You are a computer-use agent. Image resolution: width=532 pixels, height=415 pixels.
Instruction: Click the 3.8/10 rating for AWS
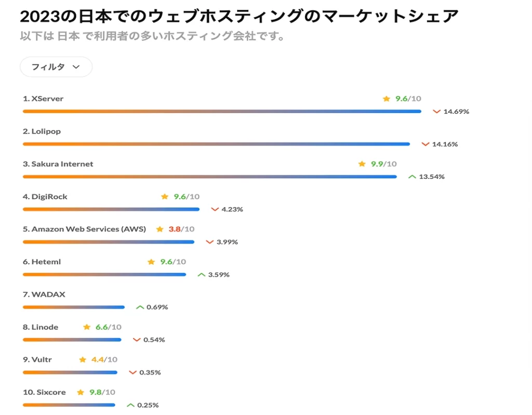181,229
